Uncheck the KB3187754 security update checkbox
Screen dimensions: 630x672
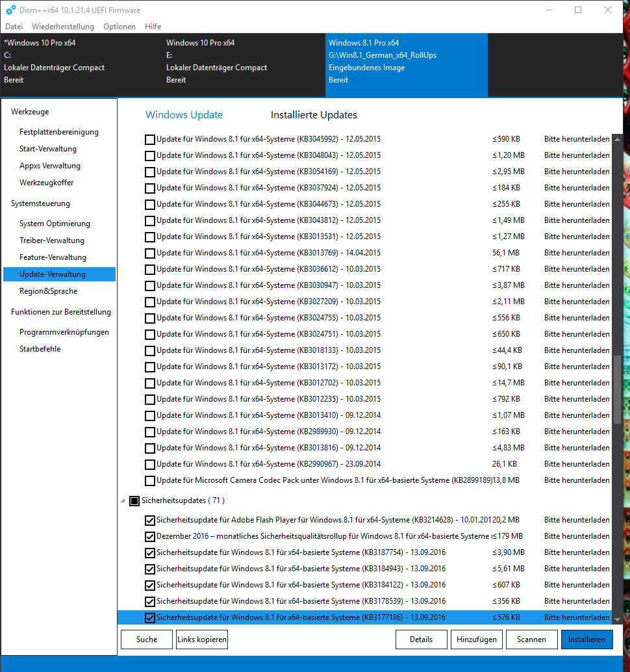(150, 553)
